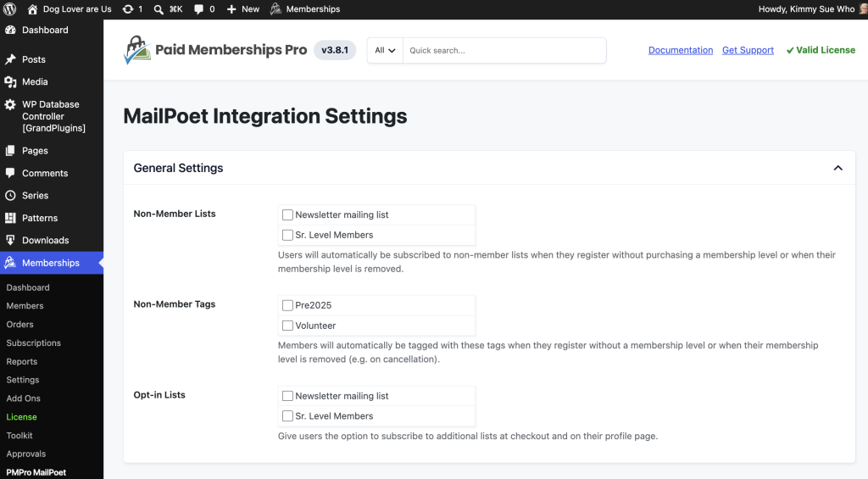This screenshot has width=868, height=479.
Task: Click the user avatar next to Howdy
Action: coord(863,8)
